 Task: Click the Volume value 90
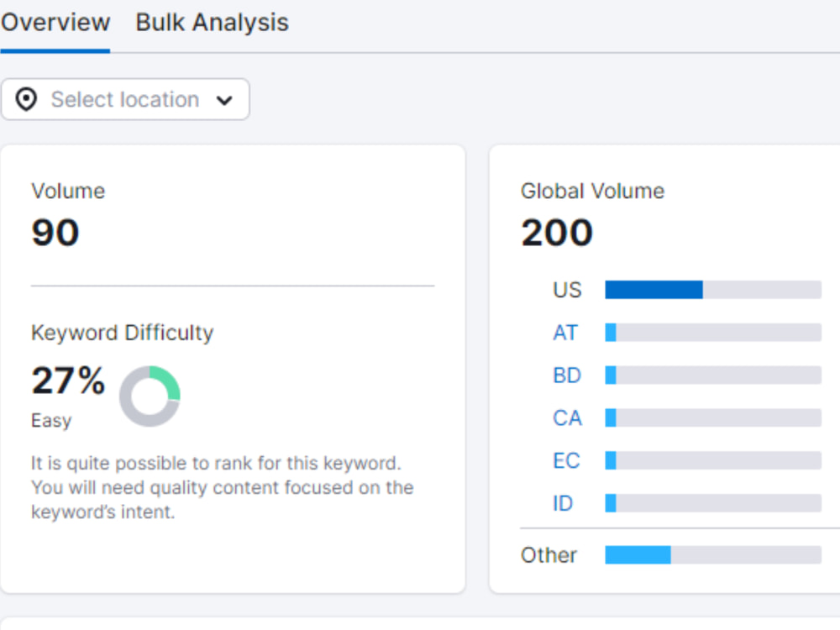(x=54, y=233)
